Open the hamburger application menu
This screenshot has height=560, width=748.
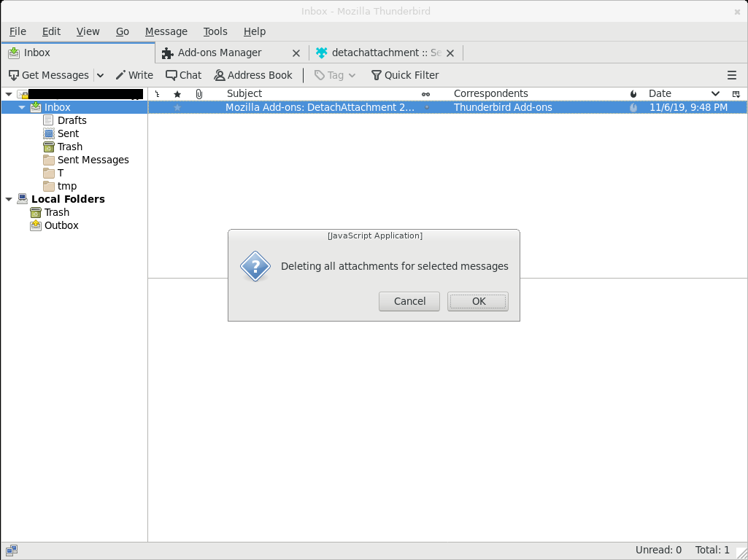point(732,75)
